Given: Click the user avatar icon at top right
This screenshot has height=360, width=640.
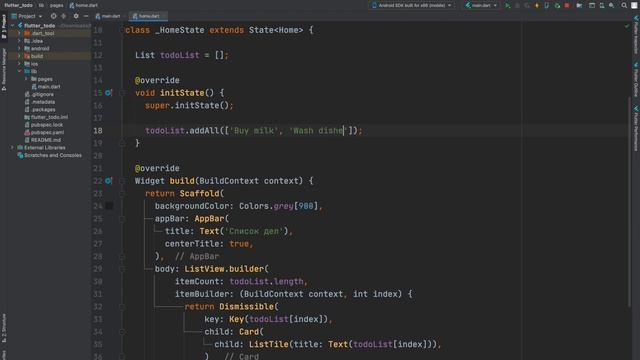Looking at the screenshot, I should tap(634, 6).
